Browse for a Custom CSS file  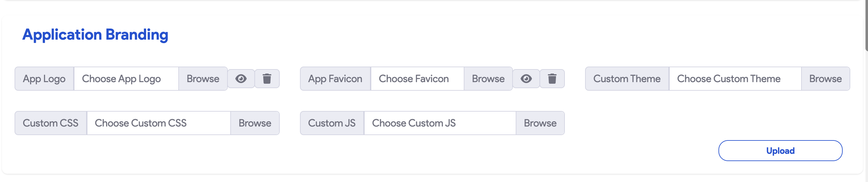255,123
